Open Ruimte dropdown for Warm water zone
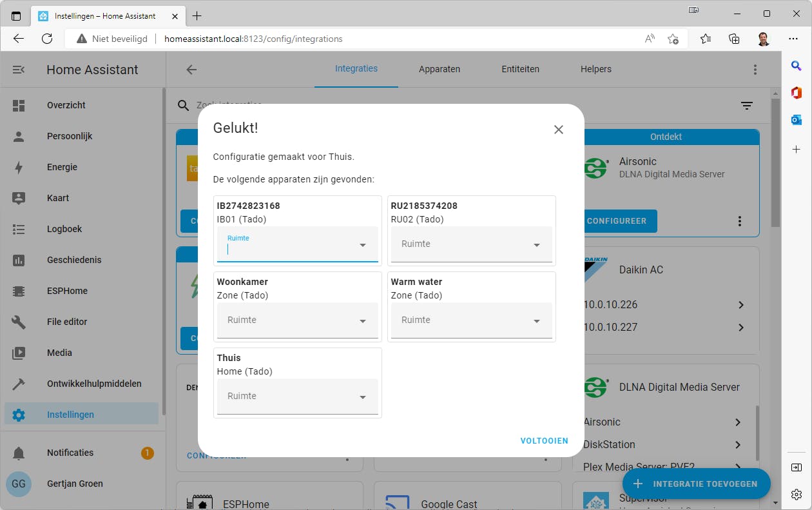 click(472, 320)
